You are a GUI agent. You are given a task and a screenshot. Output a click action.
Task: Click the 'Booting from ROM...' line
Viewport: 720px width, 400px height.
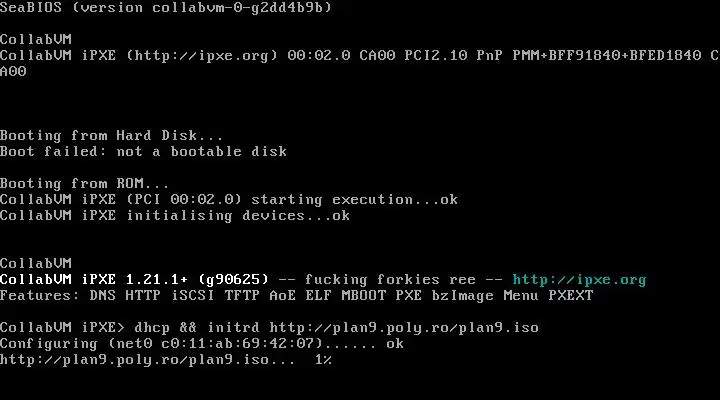(x=84, y=184)
